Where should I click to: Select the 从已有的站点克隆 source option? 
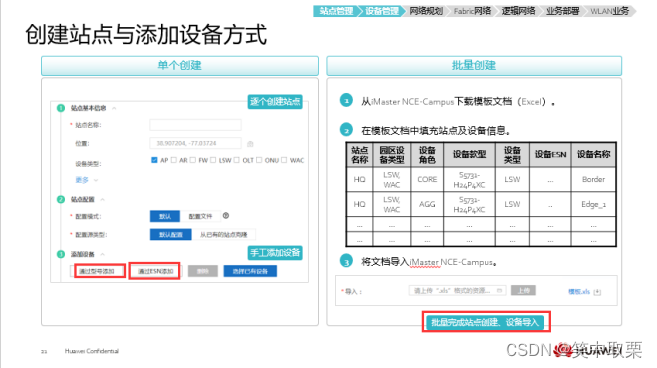coord(223,234)
